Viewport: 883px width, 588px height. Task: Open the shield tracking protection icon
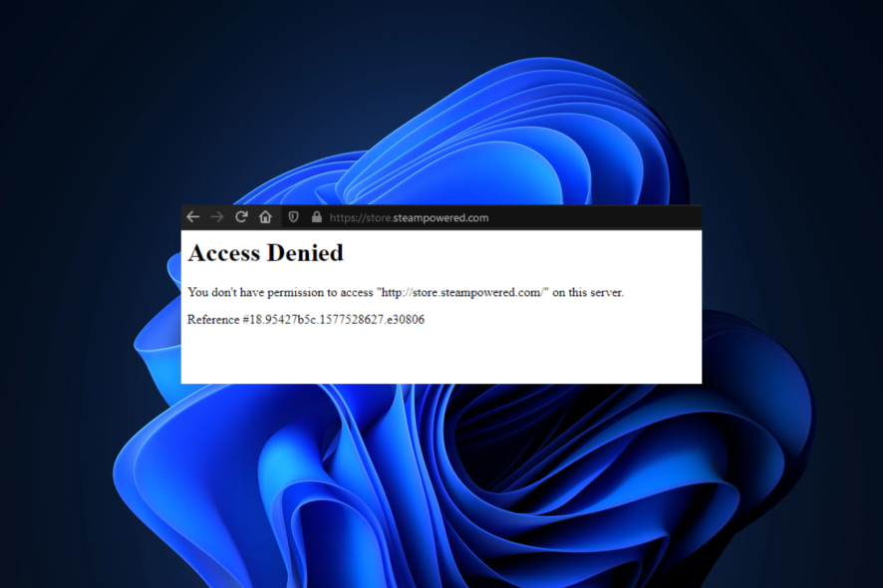click(x=293, y=217)
